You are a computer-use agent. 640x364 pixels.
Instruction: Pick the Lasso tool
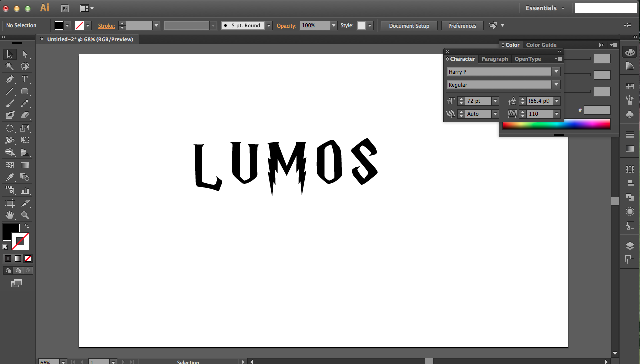point(25,66)
